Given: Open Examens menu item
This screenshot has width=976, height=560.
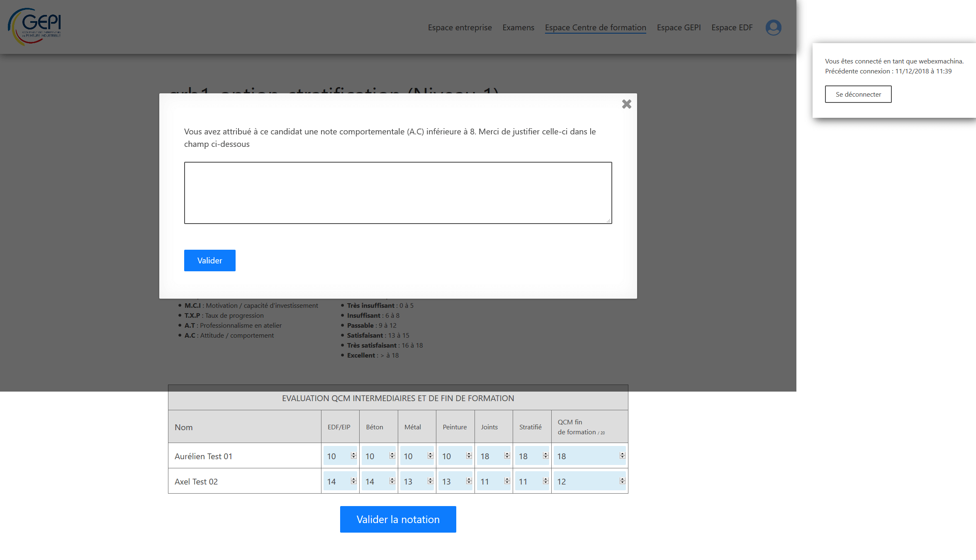Looking at the screenshot, I should (x=518, y=27).
